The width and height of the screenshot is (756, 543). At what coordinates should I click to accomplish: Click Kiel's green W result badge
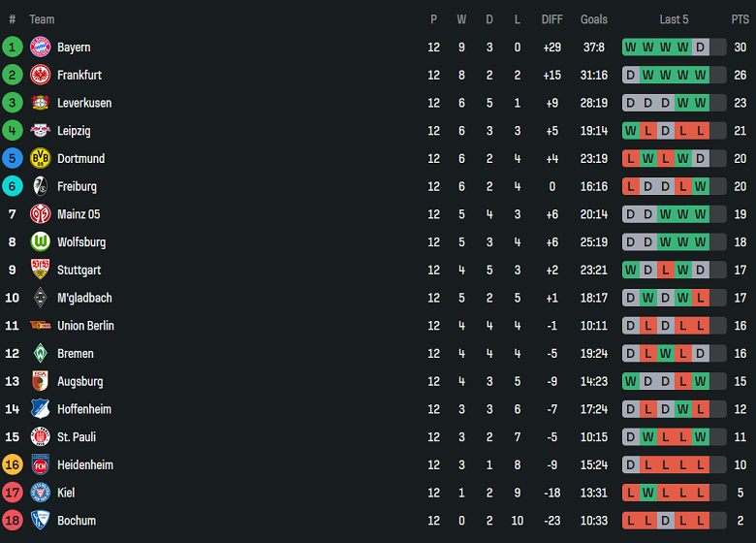(648, 493)
